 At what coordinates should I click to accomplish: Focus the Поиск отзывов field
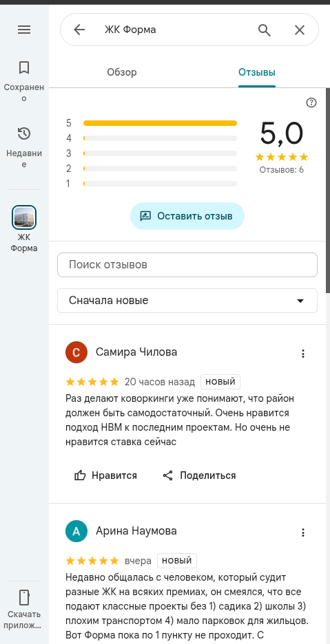187,265
